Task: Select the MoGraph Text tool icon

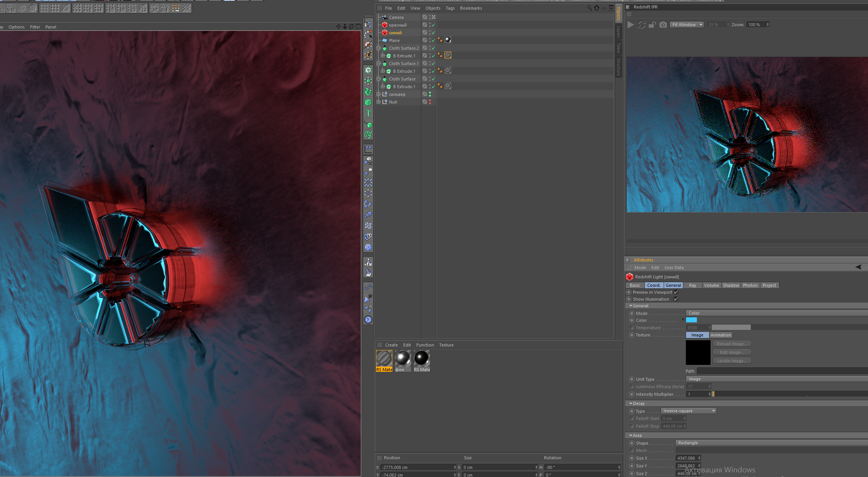Action: [368, 113]
